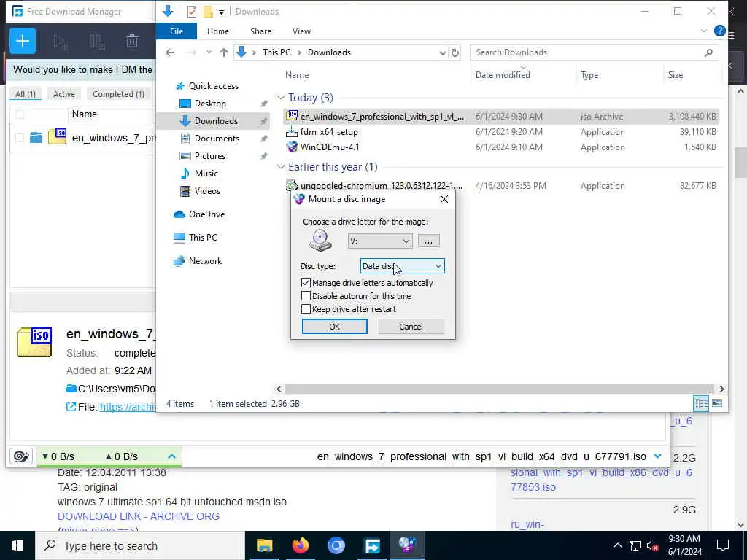The width and height of the screenshot is (747, 560).
Task: Open the Share ribbon tab
Action: coord(260,31)
